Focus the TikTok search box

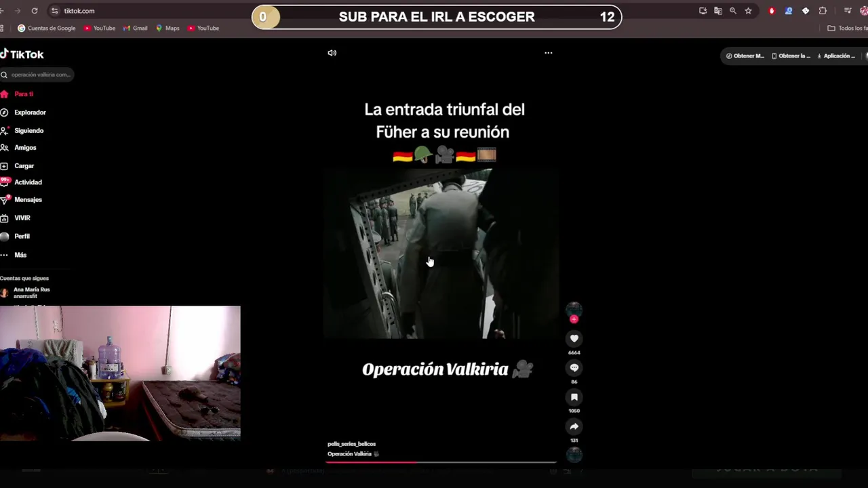click(x=37, y=75)
